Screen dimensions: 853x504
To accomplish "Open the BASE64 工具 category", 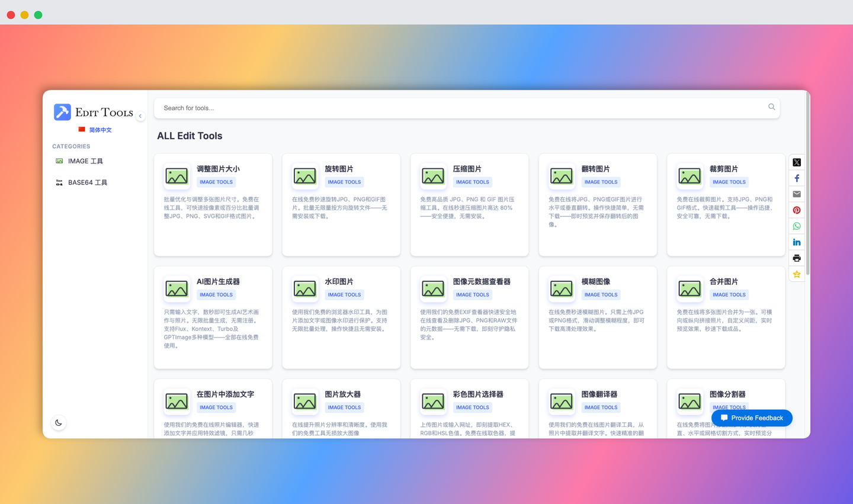I will (88, 182).
